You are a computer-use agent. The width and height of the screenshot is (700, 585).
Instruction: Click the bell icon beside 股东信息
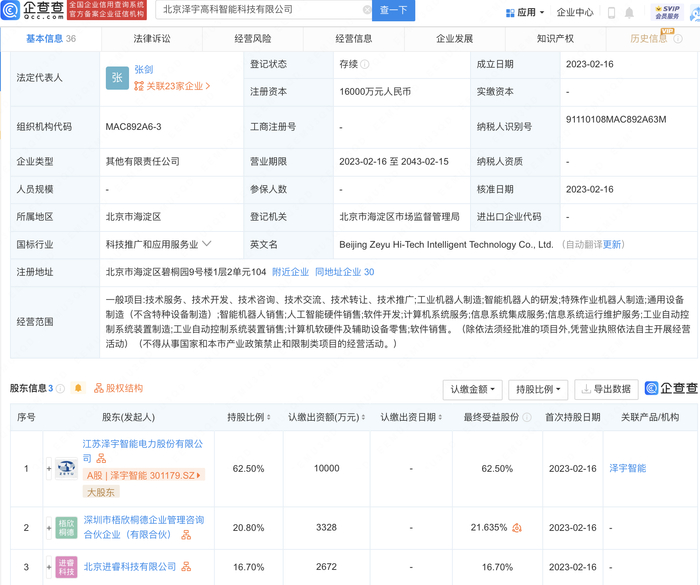coord(79,388)
